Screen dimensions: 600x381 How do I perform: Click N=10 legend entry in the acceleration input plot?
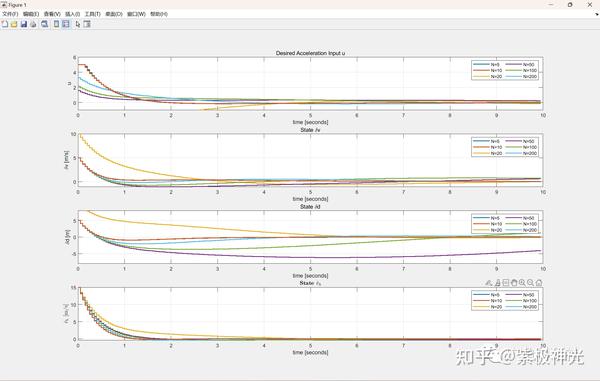488,71
